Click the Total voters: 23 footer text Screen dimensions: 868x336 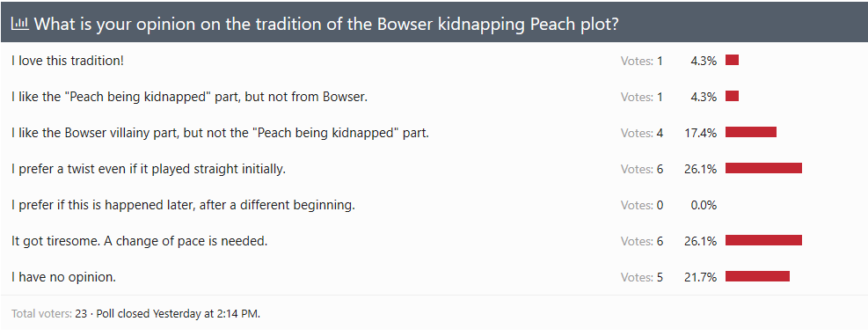49,314
